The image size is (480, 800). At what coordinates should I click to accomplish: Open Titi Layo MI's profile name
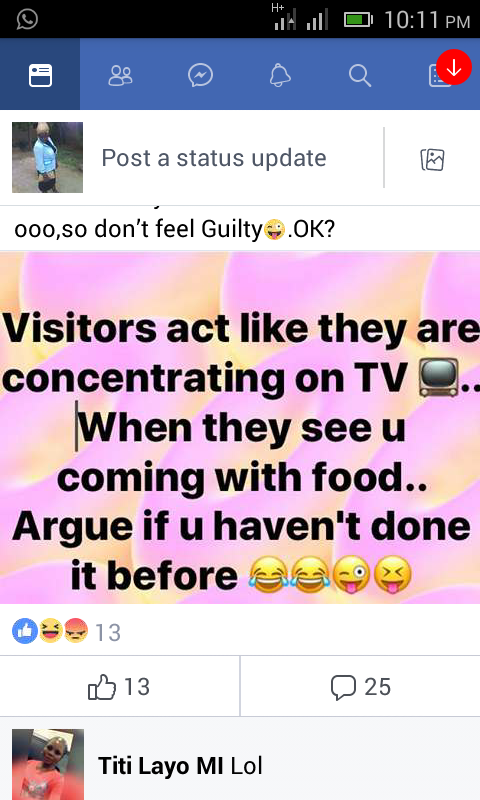(x=160, y=765)
